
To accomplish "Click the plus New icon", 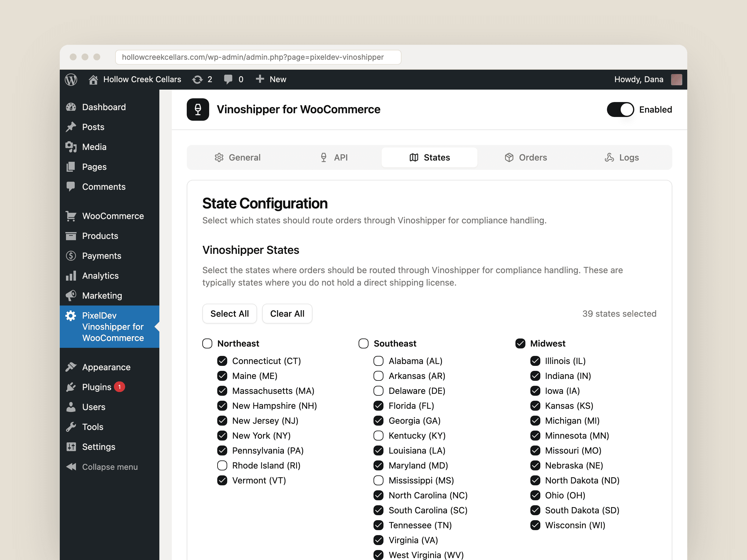I will point(260,79).
